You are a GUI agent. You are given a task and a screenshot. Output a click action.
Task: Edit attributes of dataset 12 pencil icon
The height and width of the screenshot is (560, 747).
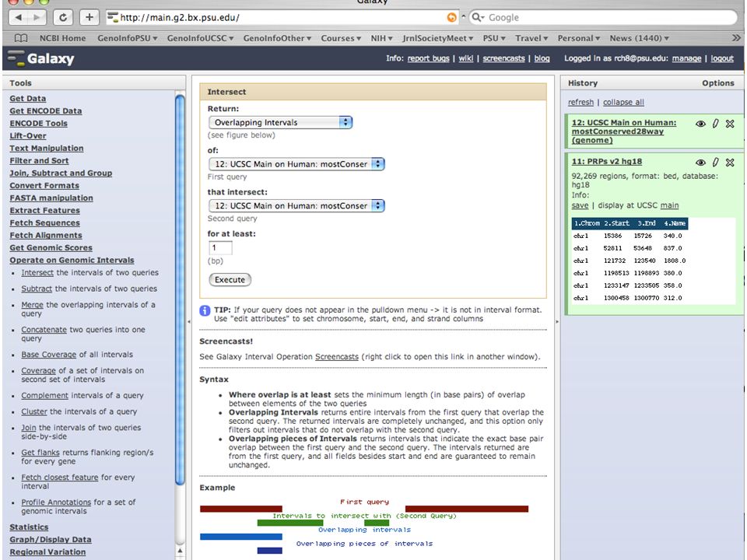click(715, 124)
